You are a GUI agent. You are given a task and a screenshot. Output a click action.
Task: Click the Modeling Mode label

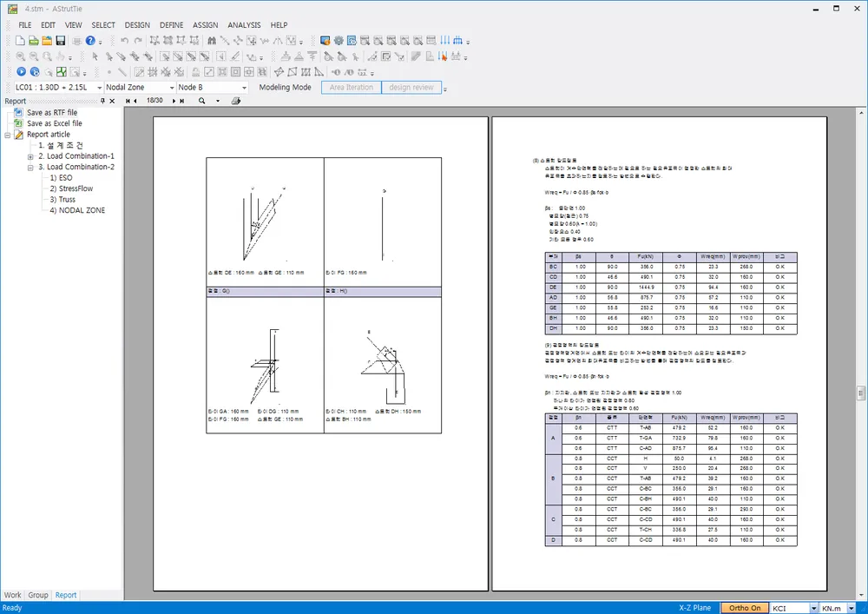(285, 88)
